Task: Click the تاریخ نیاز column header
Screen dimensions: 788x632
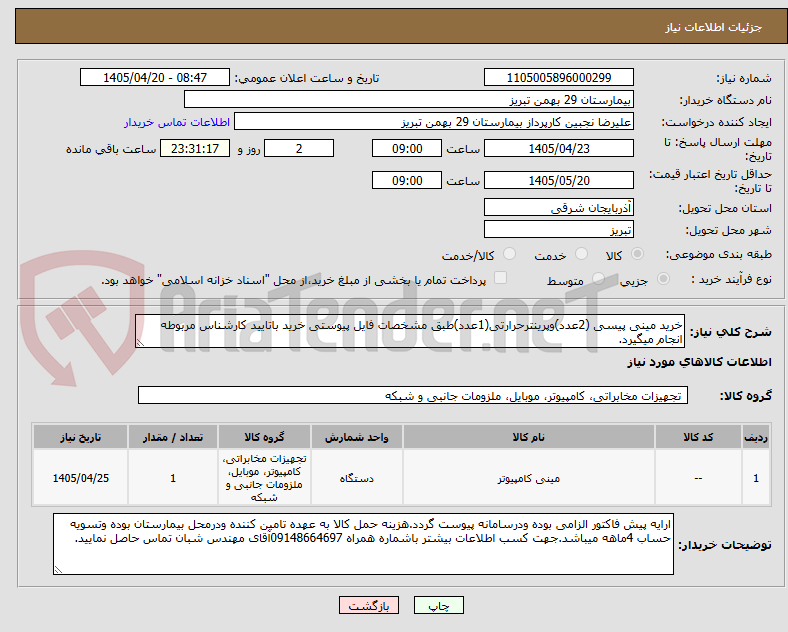Action: tap(80, 437)
